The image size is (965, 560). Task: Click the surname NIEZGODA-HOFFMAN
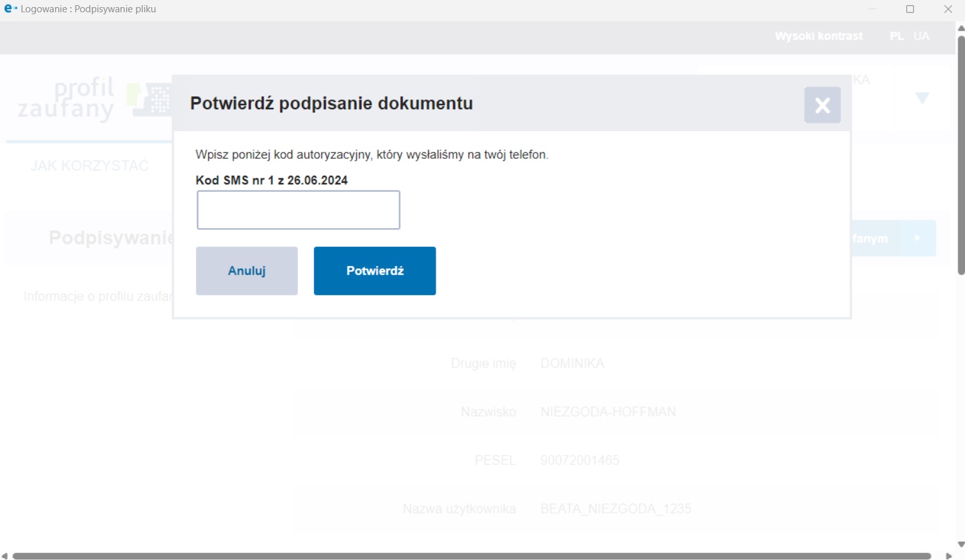tap(608, 412)
